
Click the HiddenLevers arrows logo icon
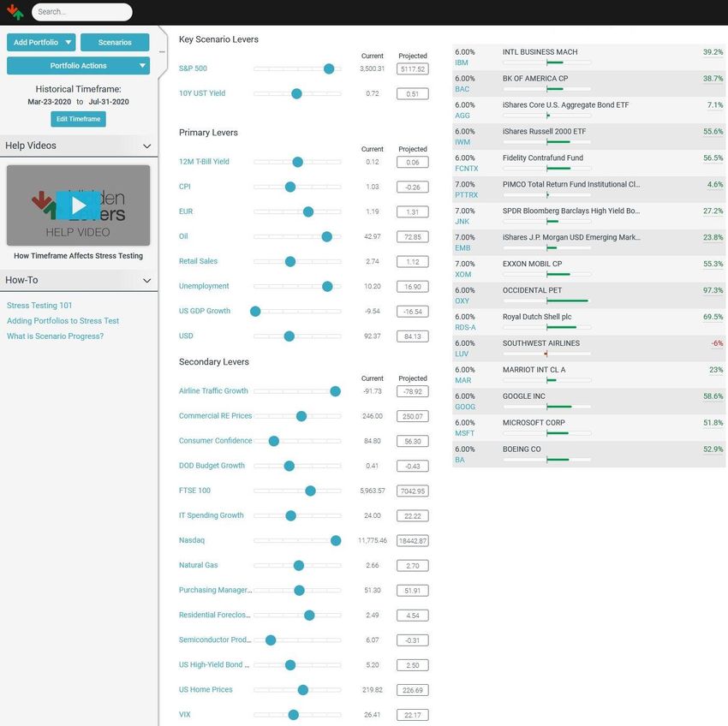15,12
